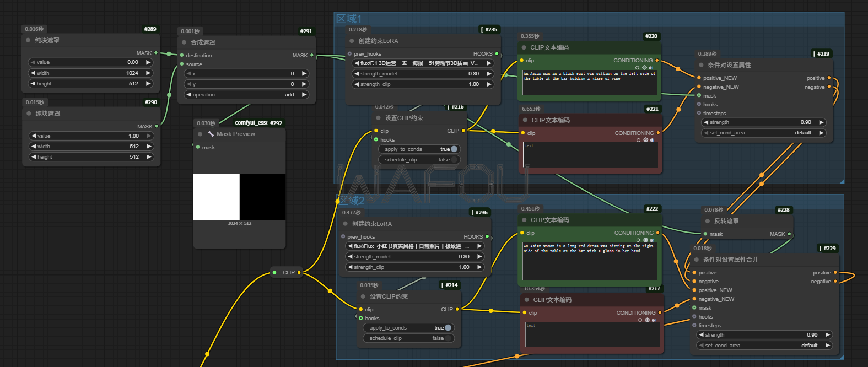Collapse 创建约束LoRA node #236 via its dot
Screen dimensions: 868x367
click(x=346, y=224)
